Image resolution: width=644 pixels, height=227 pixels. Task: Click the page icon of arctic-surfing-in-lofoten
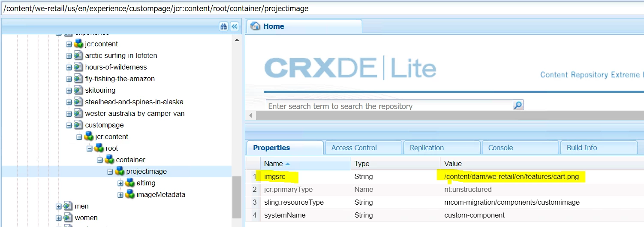point(78,55)
